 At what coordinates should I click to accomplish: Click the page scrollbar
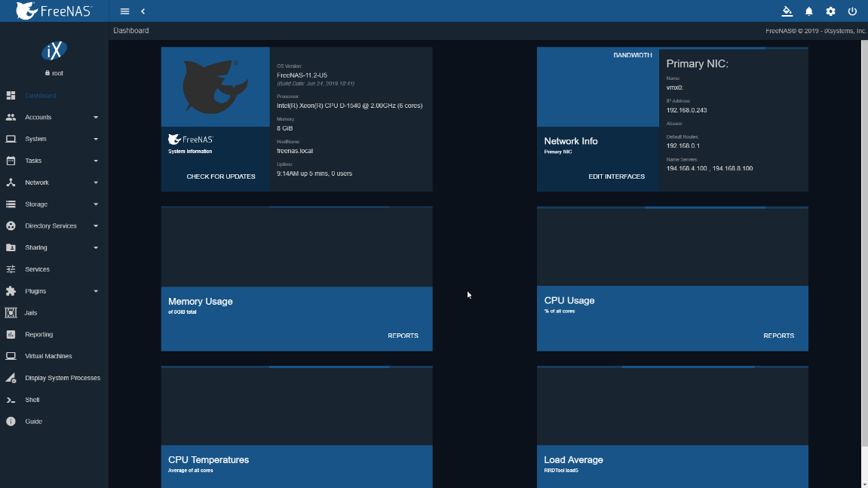864,243
